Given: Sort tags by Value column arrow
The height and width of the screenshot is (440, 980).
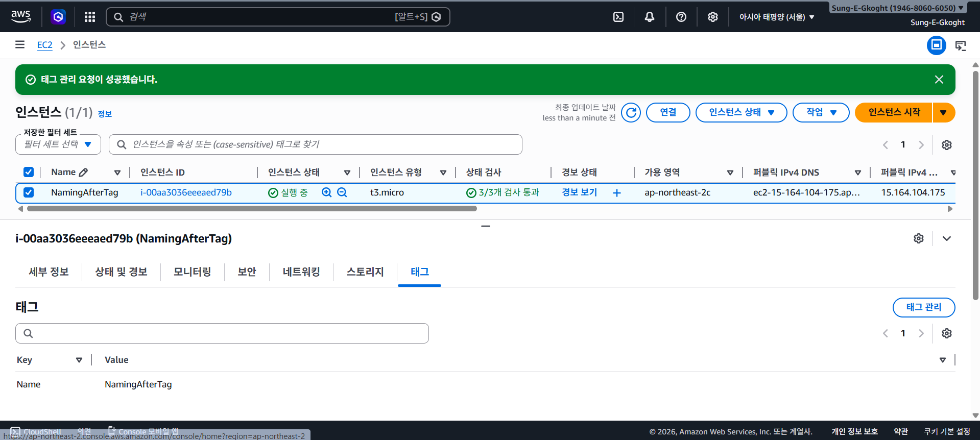Looking at the screenshot, I should (x=943, y=360).
